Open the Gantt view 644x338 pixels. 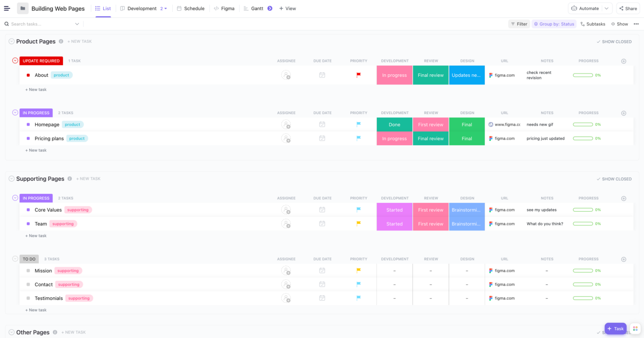258,8
